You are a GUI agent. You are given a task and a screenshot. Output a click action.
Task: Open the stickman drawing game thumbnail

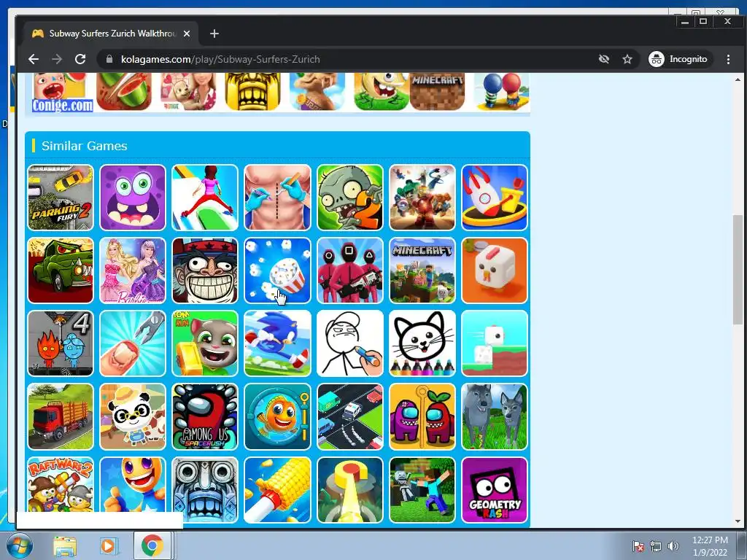tap(349, 343)
